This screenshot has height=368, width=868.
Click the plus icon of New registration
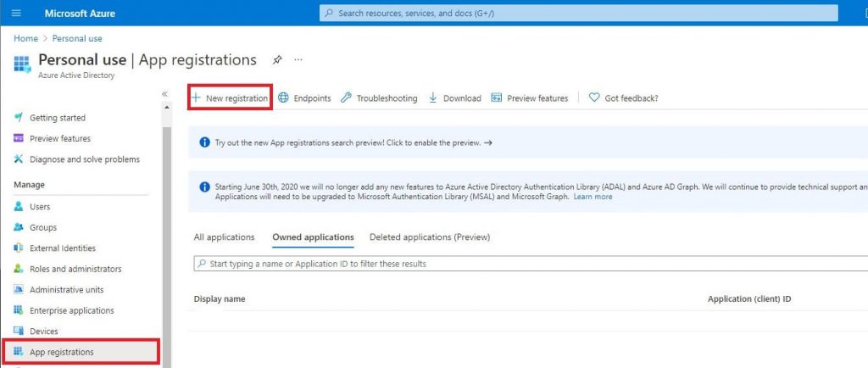(196, 98)
